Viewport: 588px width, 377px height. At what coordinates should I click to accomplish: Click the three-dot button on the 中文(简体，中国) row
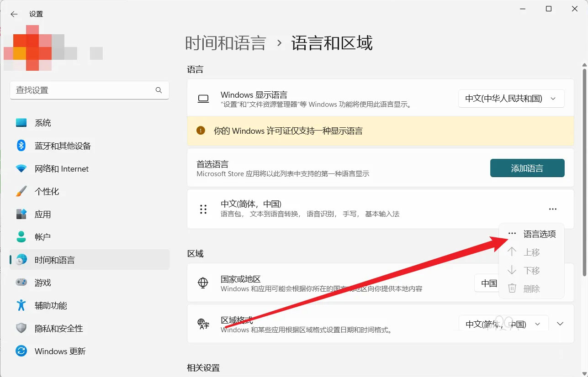(x=553, y=209)
